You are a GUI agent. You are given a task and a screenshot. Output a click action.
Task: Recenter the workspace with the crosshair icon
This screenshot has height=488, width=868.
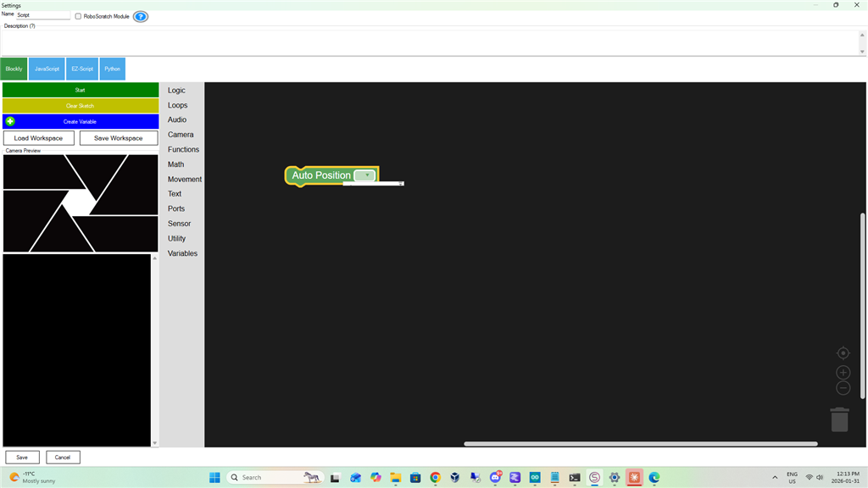click(x=843, y=352)
